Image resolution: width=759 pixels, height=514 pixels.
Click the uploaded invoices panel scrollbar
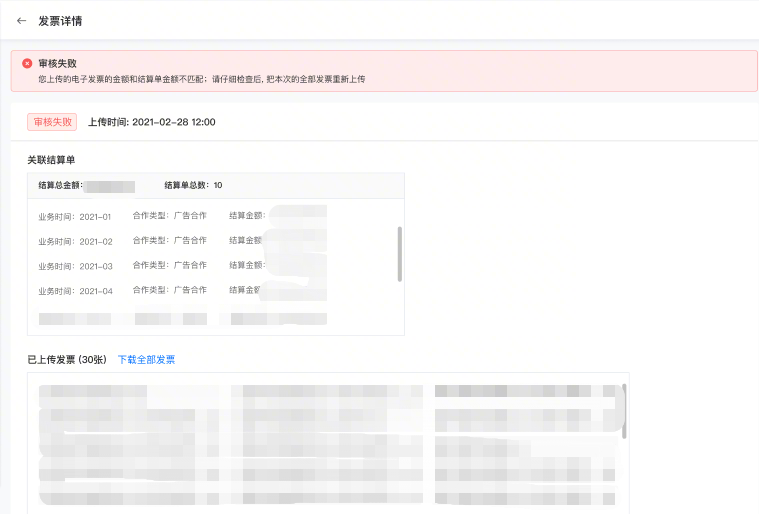tap(625, 411)
